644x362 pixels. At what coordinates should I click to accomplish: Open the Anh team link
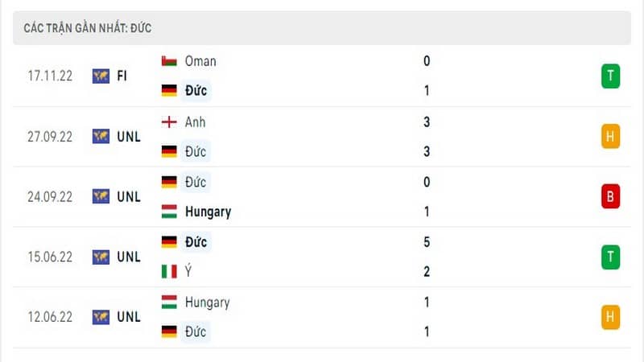(x=195, y=122)
